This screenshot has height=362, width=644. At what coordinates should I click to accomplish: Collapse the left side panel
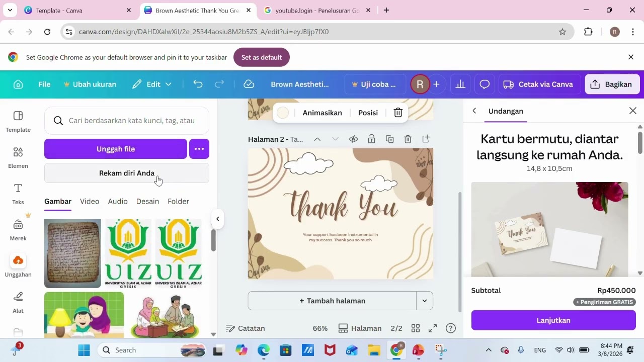coord(217,219)
